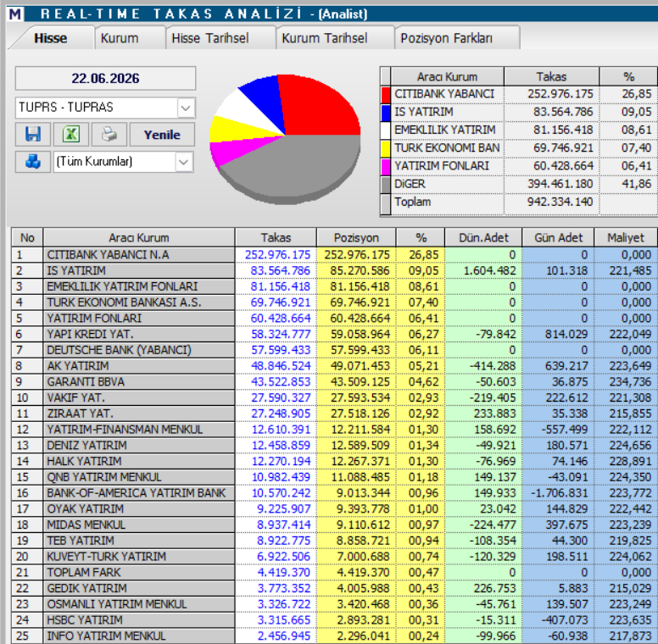Open the TUPRS - TUPRAS stock dropdown
Screen dimensions: 658x644
186,108
